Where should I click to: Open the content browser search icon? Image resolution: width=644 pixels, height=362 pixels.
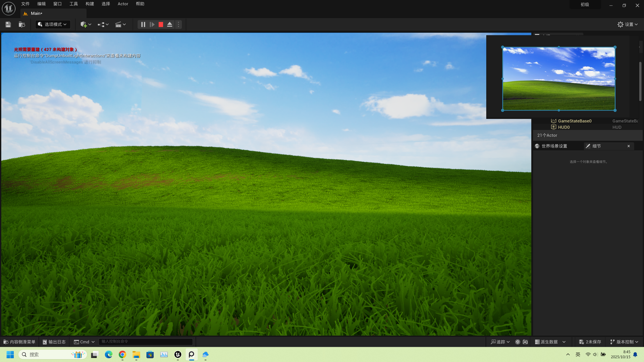[x=22, y=24]
